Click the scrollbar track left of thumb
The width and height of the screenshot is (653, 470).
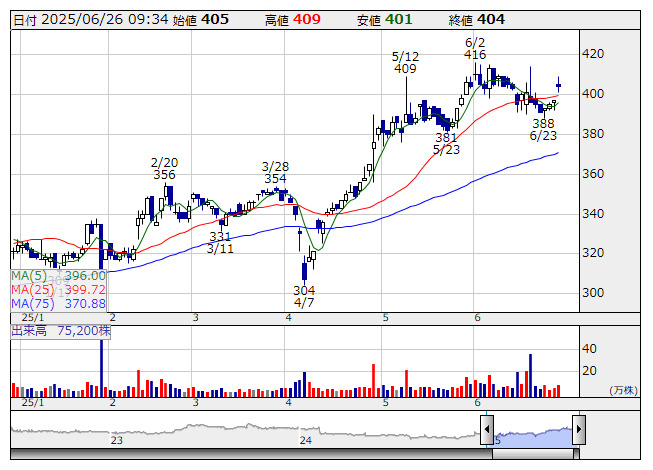[251, 454]
